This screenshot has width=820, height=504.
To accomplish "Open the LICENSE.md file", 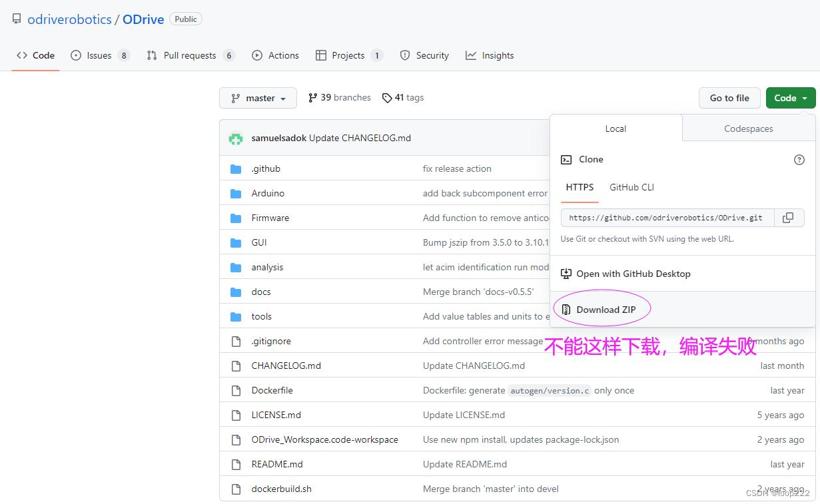I will point(276,415).
